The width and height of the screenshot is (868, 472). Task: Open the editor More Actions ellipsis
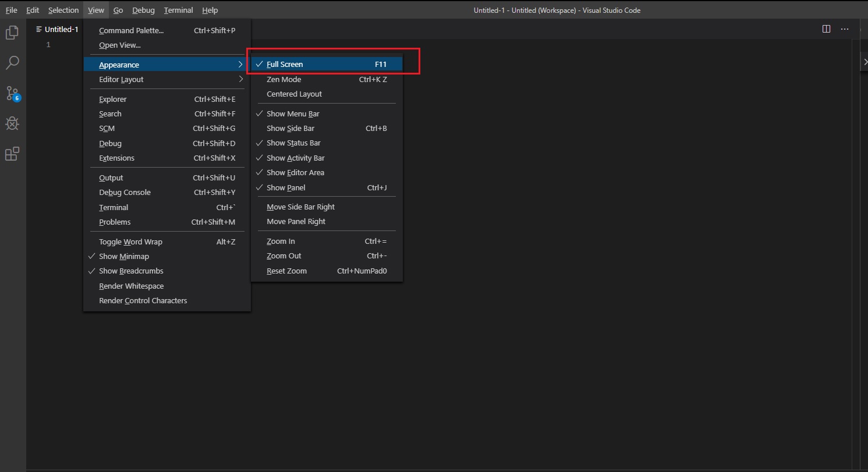point(845,29)
